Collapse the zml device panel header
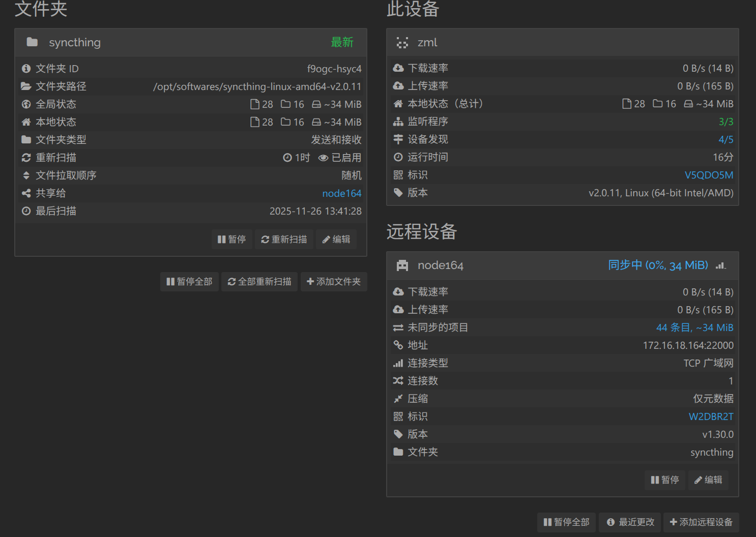The image size is (756, 537). pos(562,43)
